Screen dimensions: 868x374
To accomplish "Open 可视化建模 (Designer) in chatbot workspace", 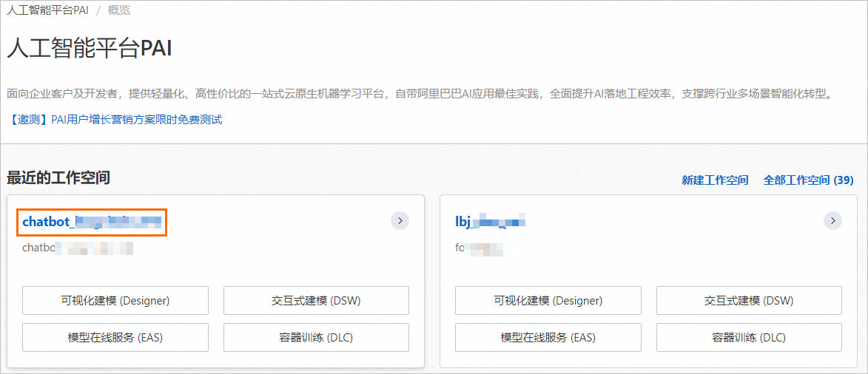I will 115,300.
